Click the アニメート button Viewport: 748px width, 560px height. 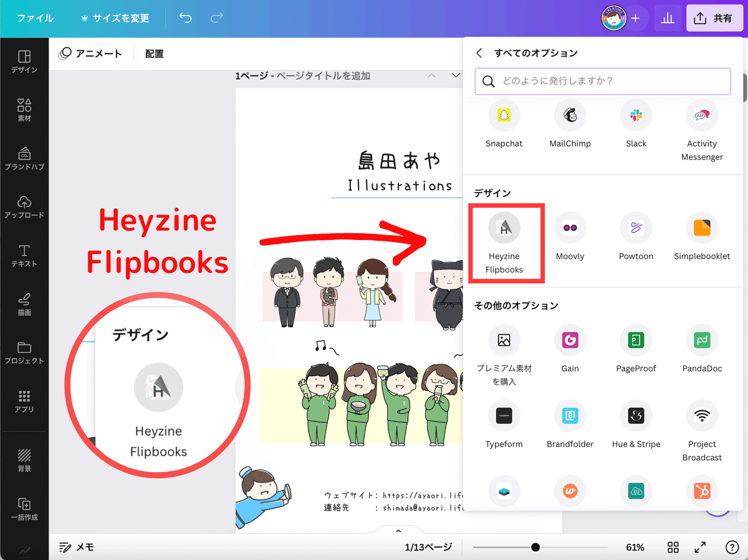click(90, 54)
